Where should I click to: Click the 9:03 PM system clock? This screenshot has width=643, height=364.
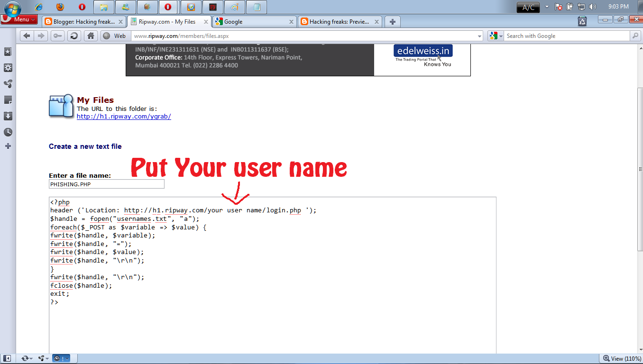tap(618, 7)
